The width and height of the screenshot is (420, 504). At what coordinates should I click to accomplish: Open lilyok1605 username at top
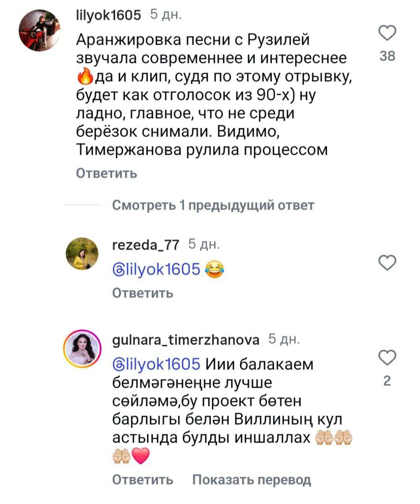pos(108,15)
